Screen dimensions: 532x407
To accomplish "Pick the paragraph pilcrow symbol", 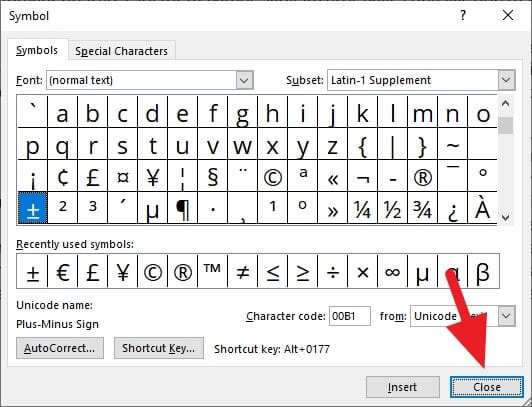I will [x=182, y=208].
